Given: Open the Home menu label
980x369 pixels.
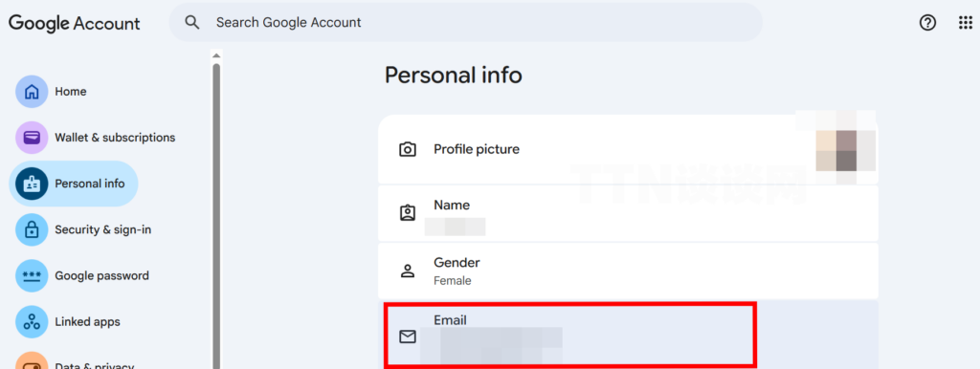Looking at the screenshot, I should pos(71,92).
